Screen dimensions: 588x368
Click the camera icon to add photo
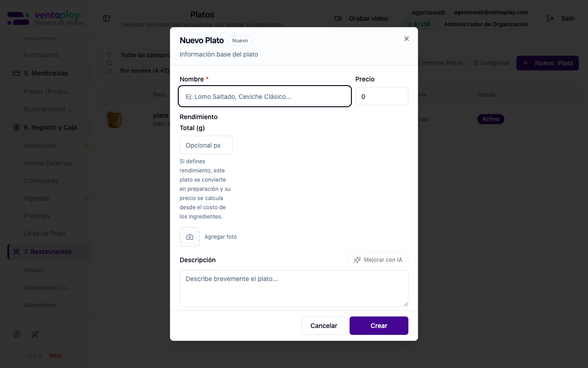tap(190, 237)
